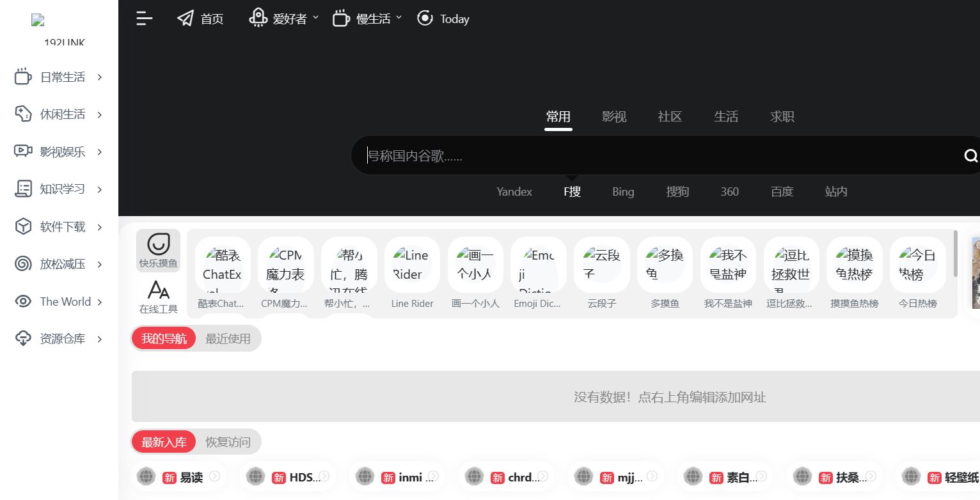
Task: Expand the 爱好者 dropdown menu
Action: 283,19
